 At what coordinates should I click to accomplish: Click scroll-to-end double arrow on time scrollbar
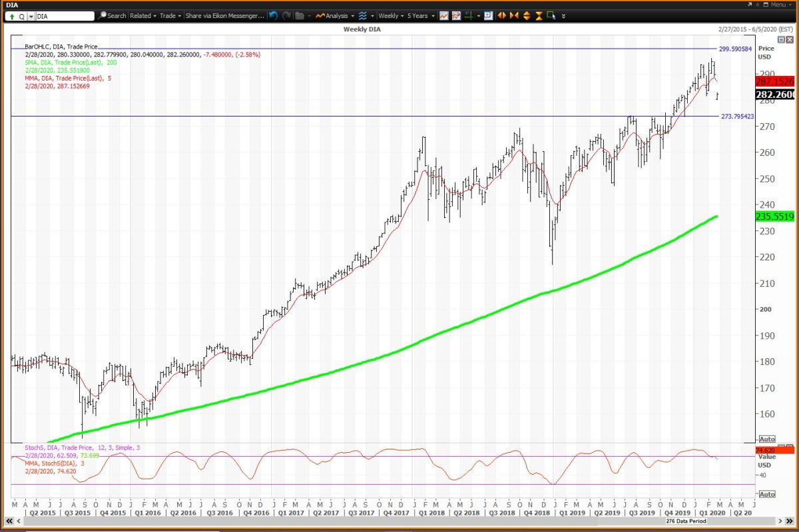(x=790, y=521)
